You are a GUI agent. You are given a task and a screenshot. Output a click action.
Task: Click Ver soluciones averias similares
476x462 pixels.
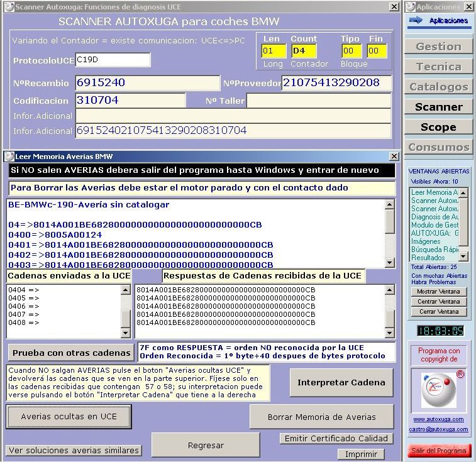tap(74, 450)
